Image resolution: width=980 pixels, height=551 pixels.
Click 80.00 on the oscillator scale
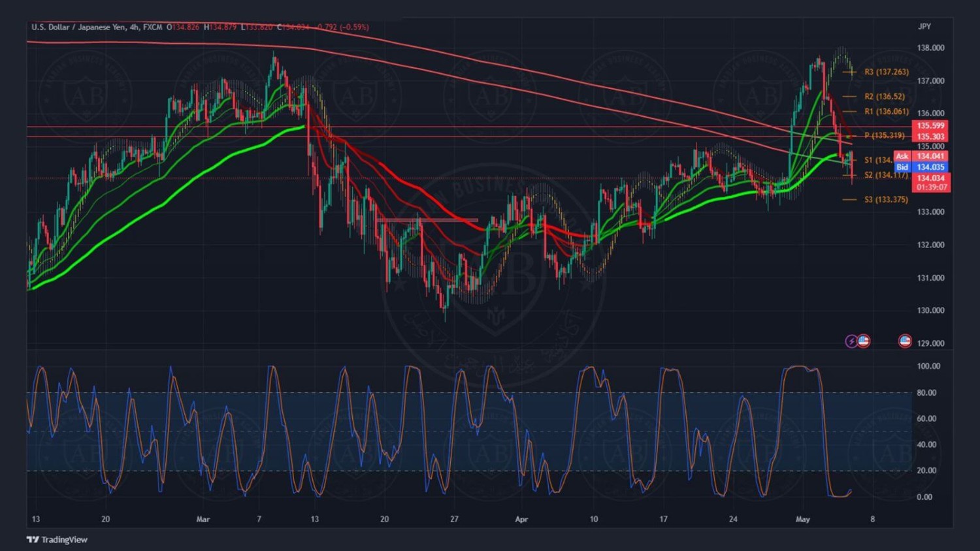click(x=926, y=392)
